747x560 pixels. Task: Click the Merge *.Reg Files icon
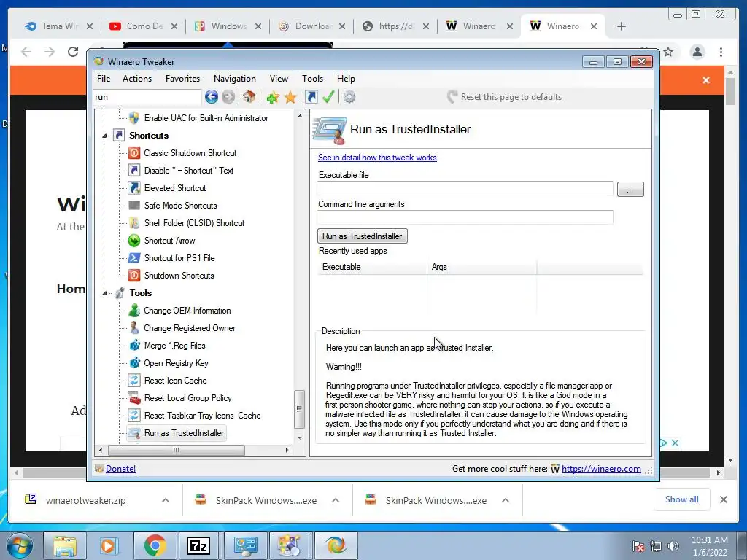[134, 346]
